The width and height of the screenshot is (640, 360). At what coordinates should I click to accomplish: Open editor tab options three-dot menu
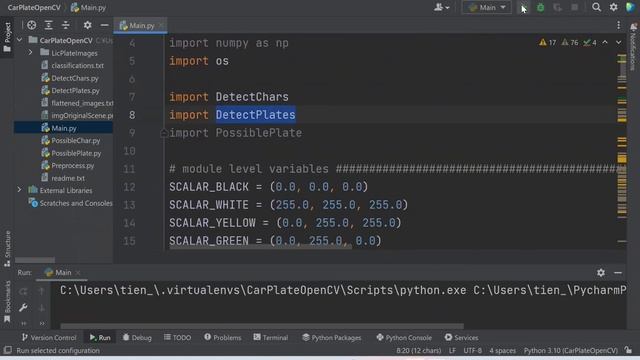click(618, 25)
